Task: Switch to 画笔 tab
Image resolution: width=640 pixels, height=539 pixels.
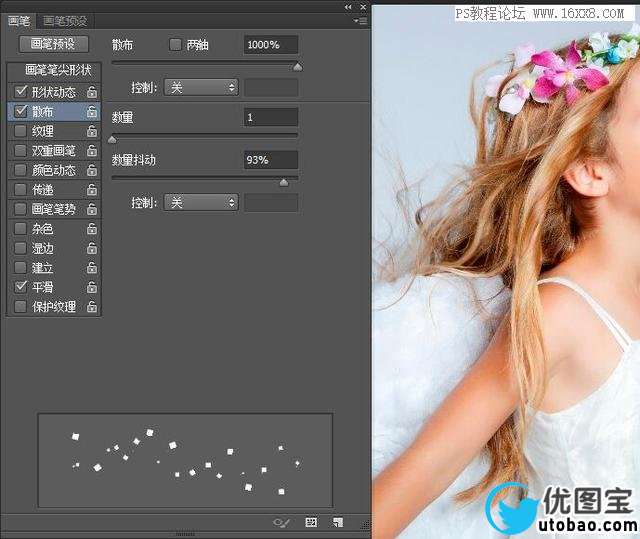Action: pos(19,21)
